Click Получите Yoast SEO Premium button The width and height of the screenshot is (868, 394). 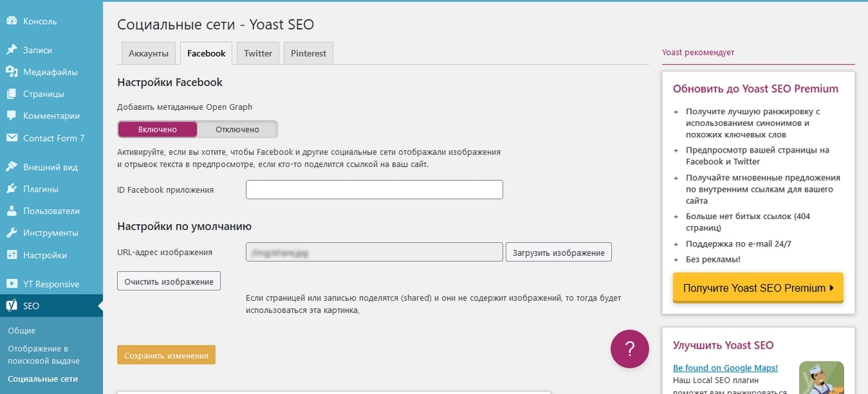pos(758,288)
